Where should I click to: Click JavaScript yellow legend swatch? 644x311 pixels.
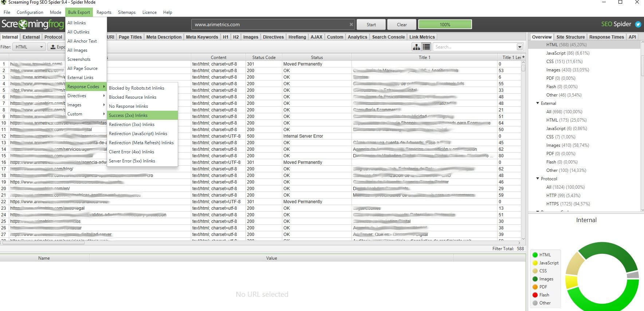click(535, 263)
